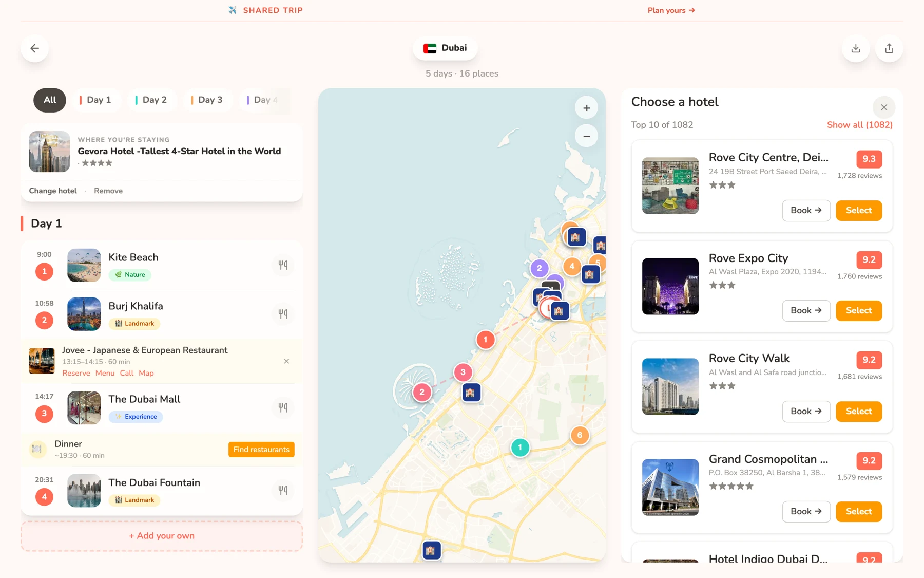The height and width of the screenshot is (578, 924).
Task: Click the Plan yours link
Action: (671, 10)
